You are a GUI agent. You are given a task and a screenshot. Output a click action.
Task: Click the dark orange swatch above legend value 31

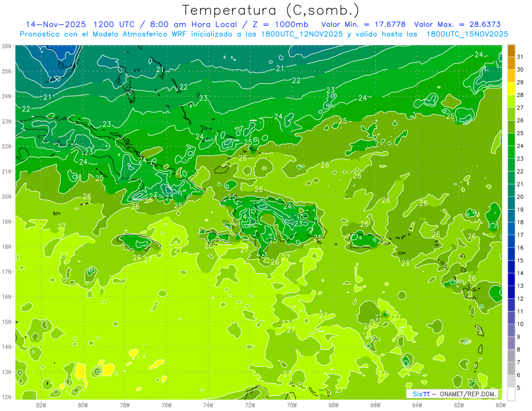point(511,50)
